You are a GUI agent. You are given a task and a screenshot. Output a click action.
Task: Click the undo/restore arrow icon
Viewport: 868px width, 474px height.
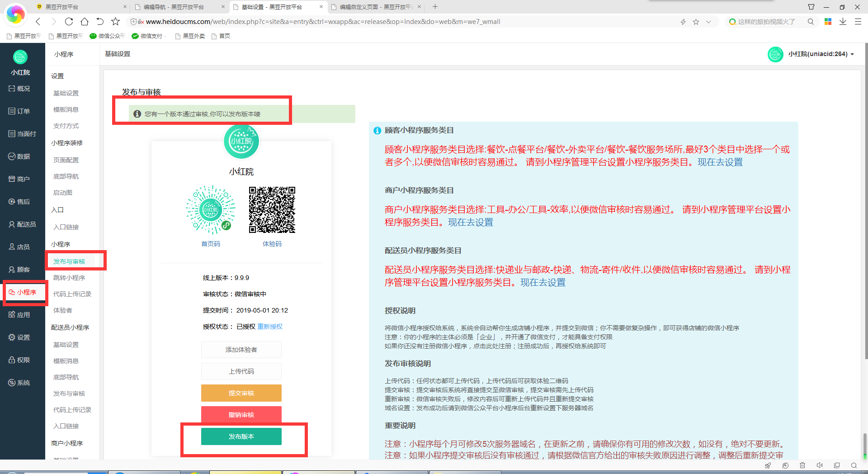click(100, 21)
